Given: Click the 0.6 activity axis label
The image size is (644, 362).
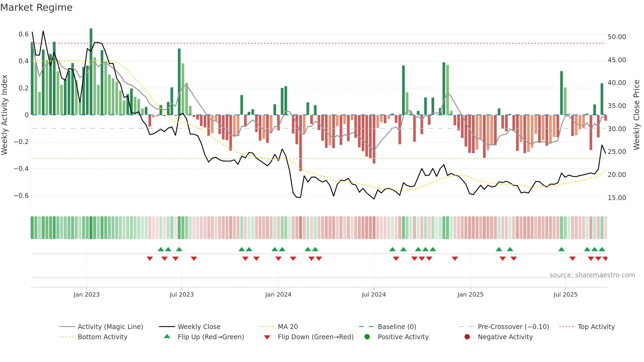Looking at the screenshot, I should 24,34.
